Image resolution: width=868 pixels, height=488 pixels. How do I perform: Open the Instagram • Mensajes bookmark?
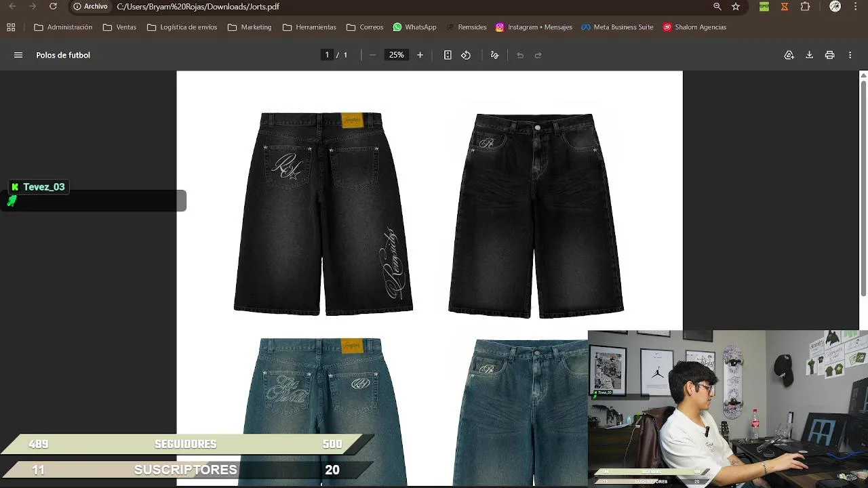pyautogui.click(x=534, y=27)
